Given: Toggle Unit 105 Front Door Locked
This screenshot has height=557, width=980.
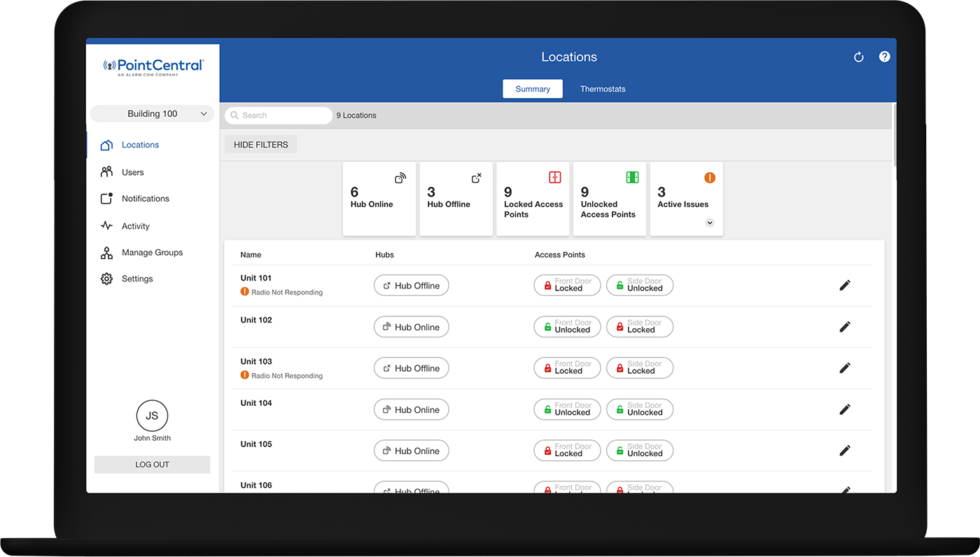Looking at the screenshot, I should pos(567,451).
